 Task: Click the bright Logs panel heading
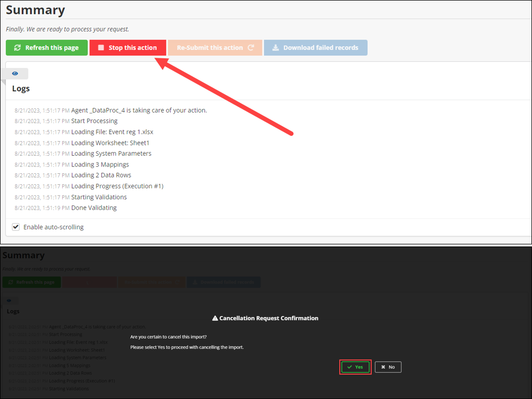pyautogui.click(x=21, y=88)
